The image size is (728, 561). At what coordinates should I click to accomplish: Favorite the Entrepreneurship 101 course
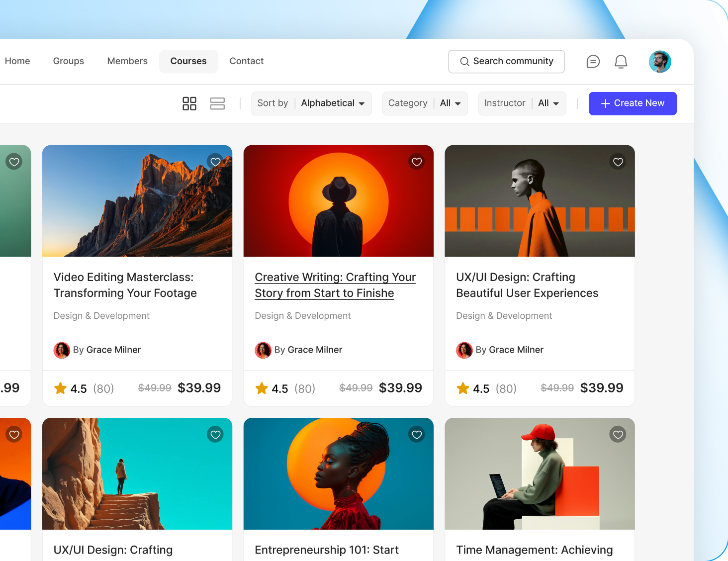[417, 435]
